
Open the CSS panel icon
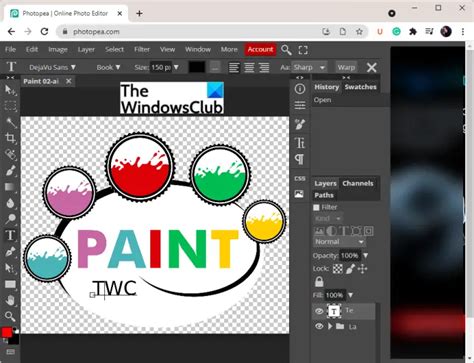300,179
